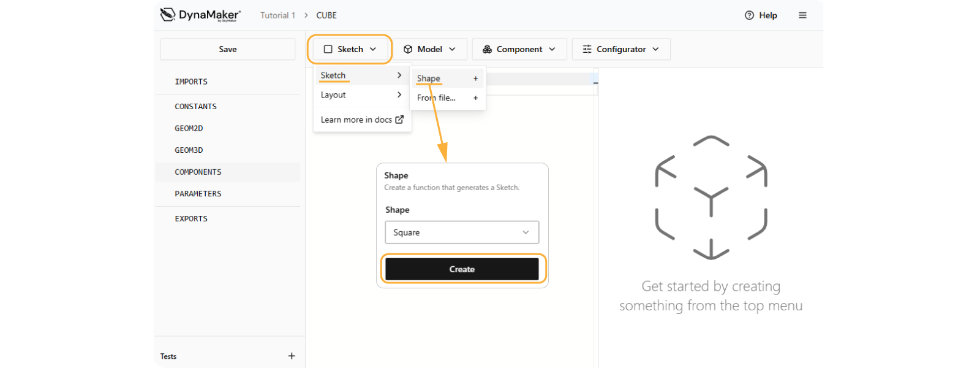
Task: Select the Sketch submenu entry
Action: coord(361,75)
